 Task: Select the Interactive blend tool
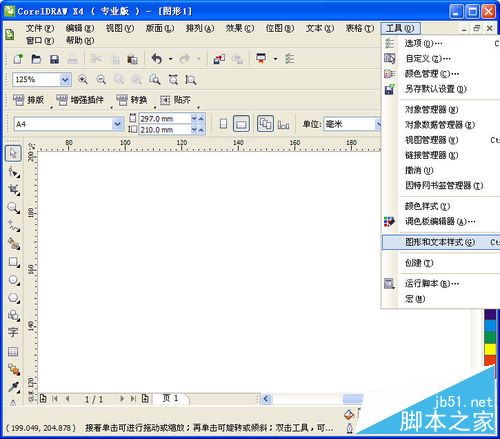pyautogui.click(x=14, y=369)
